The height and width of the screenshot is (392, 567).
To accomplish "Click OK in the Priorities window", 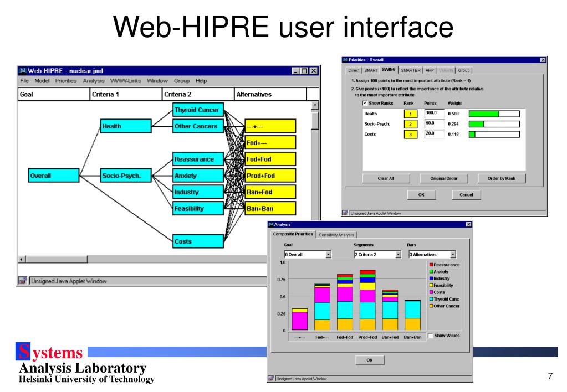I will click(x=421, y=195).
